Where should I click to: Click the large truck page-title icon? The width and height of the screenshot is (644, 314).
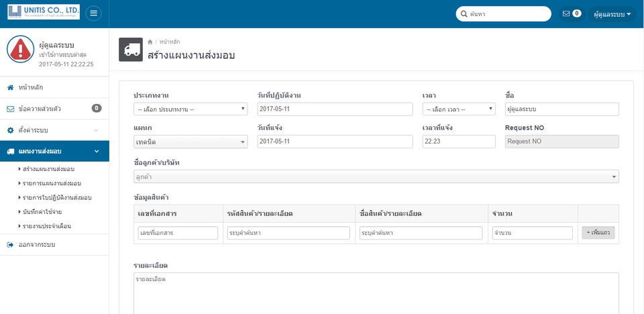(131, 50)
